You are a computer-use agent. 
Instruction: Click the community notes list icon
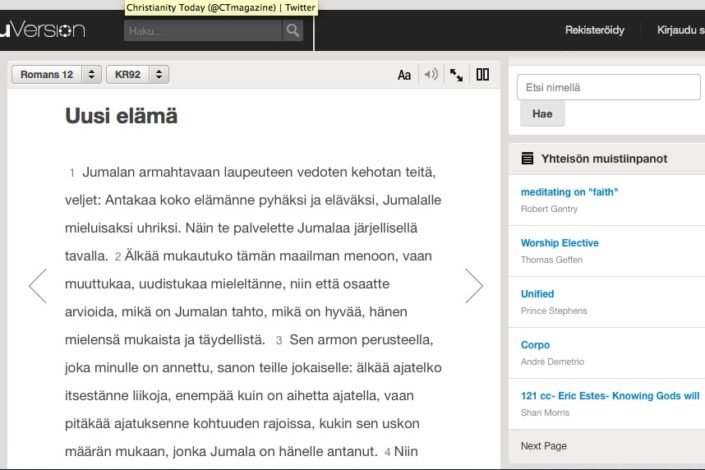tap(527, 158)
